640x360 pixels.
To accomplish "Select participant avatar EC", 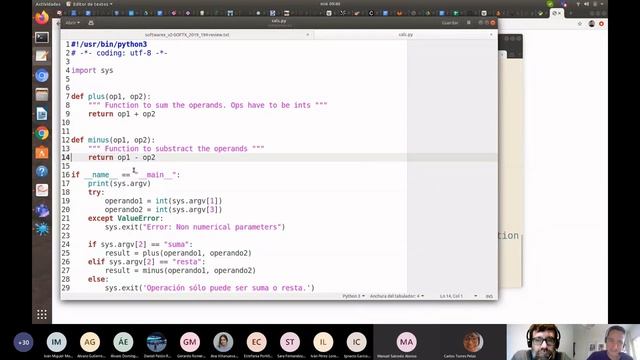I will click(x=256, y=342).
